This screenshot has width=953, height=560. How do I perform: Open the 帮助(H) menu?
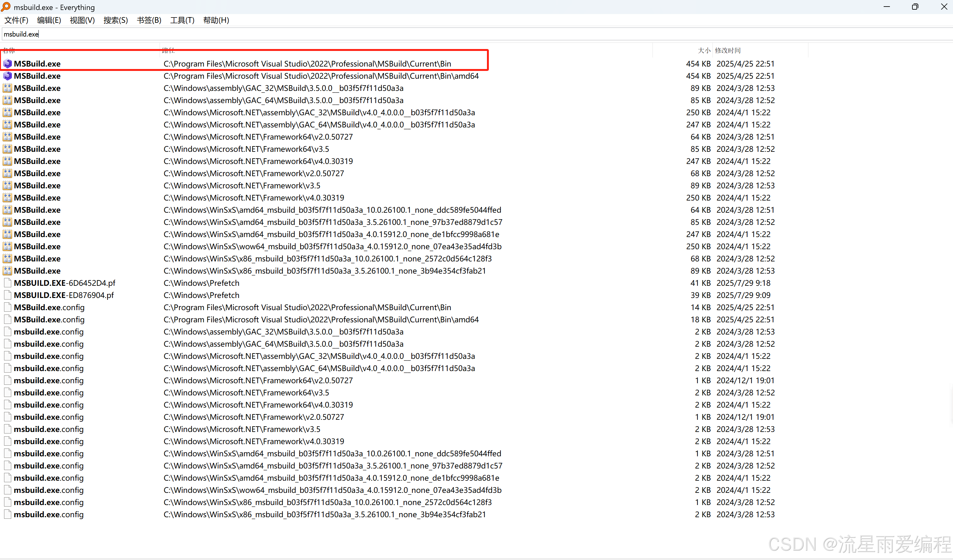coord(216,20)
